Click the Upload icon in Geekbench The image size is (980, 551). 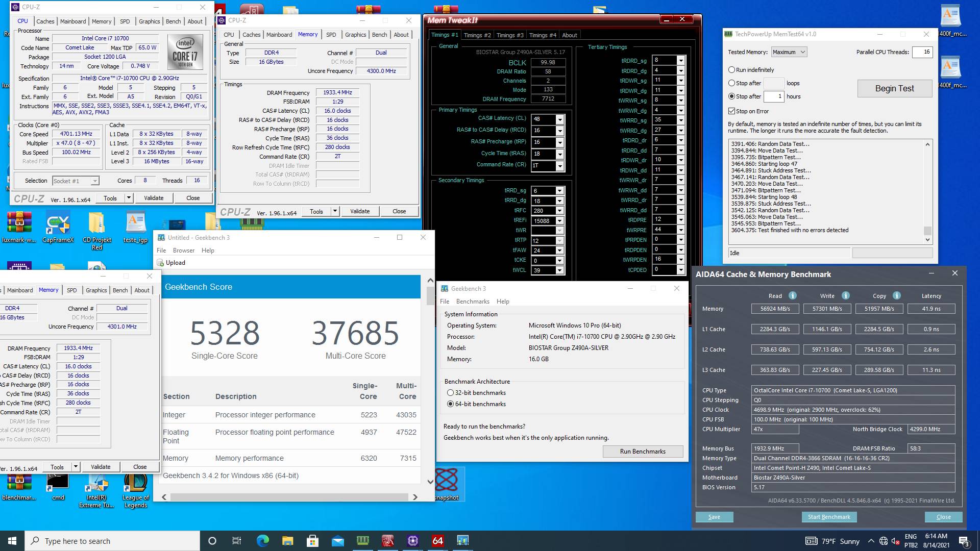pyautogui.click(x=160, y=263)
